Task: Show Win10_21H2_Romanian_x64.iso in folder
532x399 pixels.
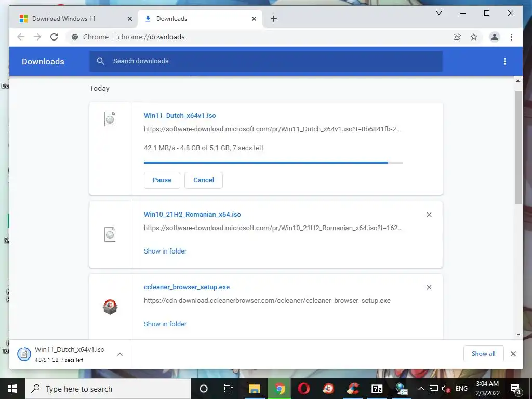Action: point(165,251)
